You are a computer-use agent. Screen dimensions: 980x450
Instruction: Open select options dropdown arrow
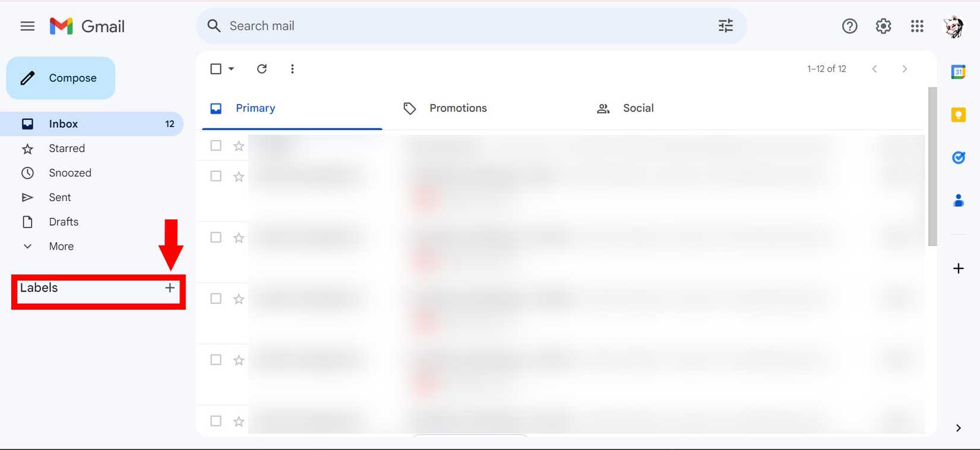tap(232, 69)
